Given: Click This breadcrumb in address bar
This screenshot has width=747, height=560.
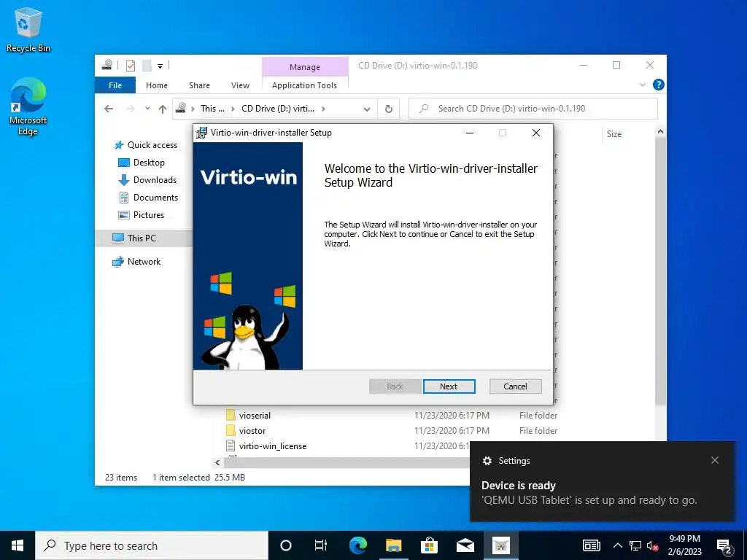Looking at the screenshot, I should click(x=212, y=109).
